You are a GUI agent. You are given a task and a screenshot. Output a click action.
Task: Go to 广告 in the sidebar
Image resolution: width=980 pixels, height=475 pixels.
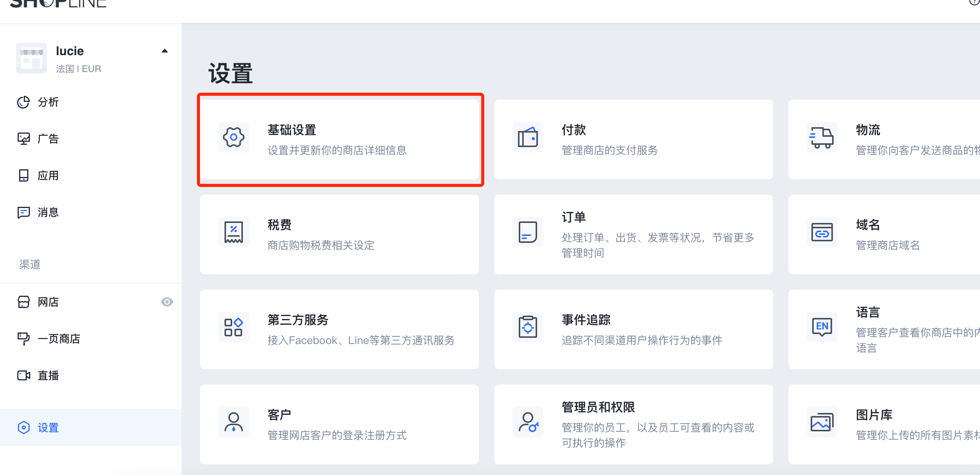tap(48, 139)
